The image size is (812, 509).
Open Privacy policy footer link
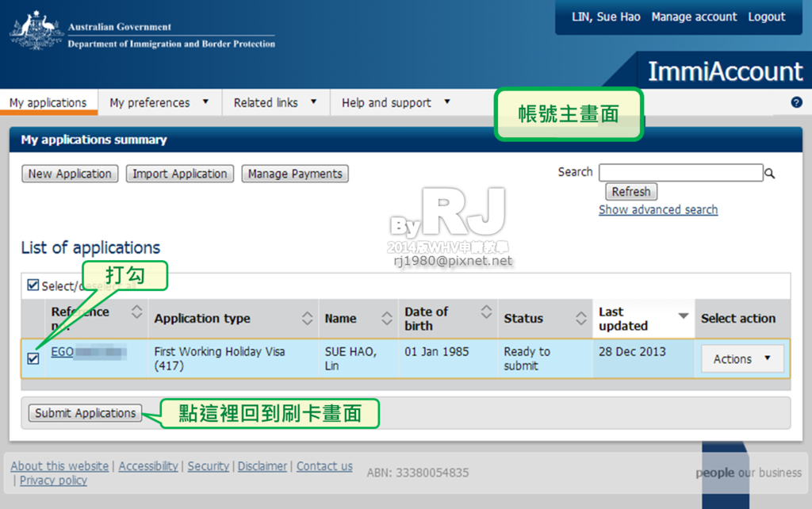53,480
